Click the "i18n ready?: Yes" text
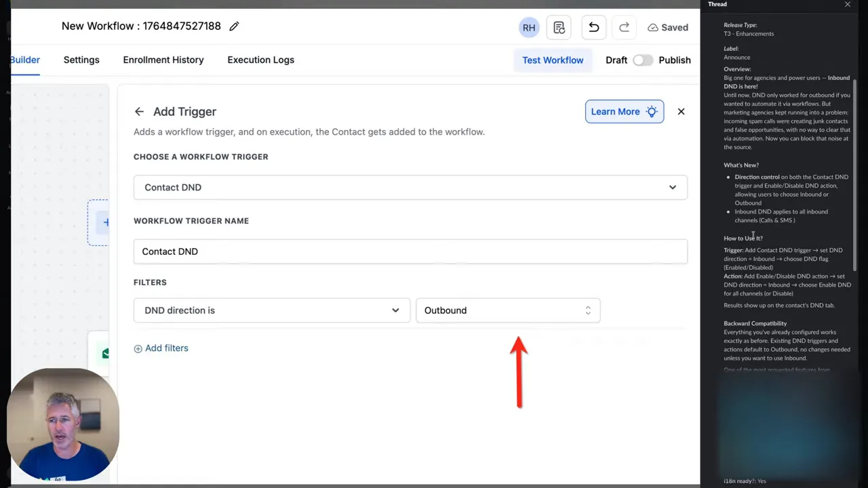This screenshot has height=488, width=868. tap(745, 481)
